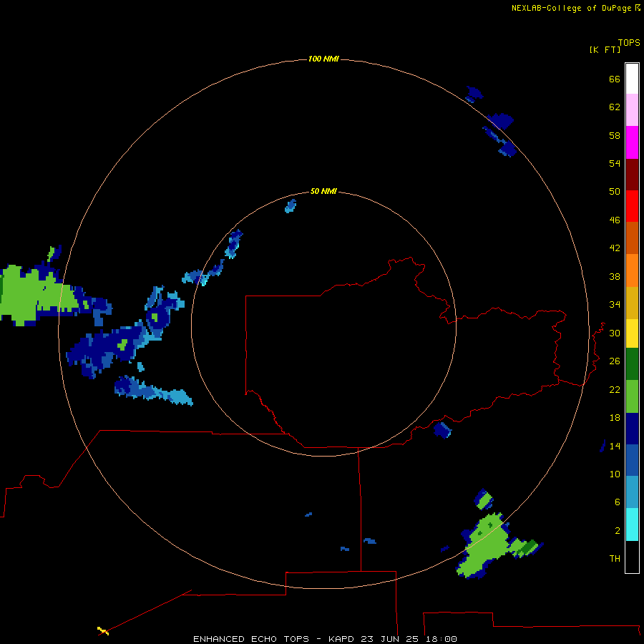Select the 22 legend value

615,389
